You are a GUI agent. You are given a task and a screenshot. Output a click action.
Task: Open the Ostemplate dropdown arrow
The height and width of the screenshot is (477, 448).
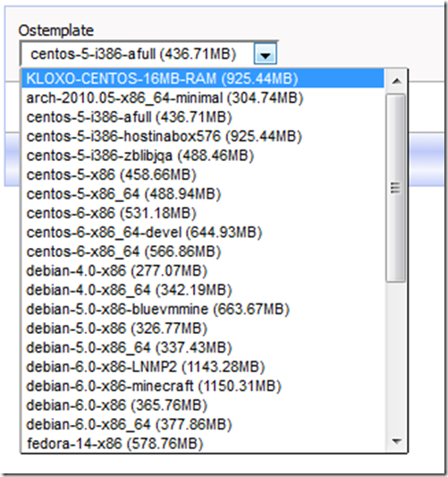click(x=265, y=54)
